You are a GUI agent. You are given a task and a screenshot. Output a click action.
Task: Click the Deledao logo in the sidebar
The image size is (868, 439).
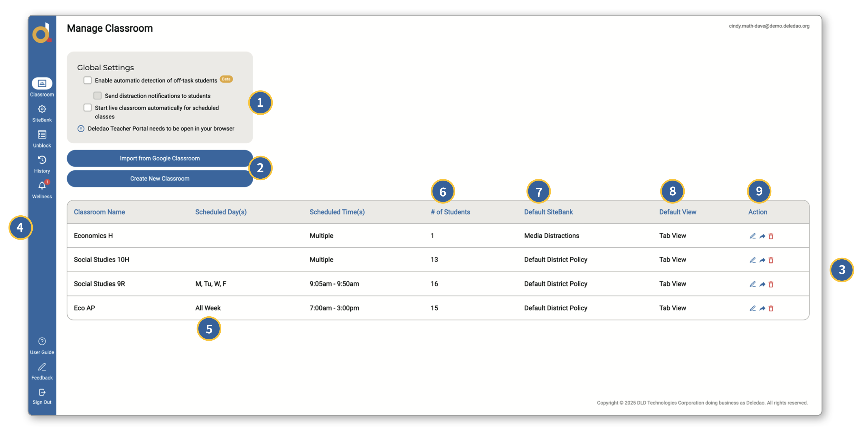pyautogui.click(x=42, y=33)
